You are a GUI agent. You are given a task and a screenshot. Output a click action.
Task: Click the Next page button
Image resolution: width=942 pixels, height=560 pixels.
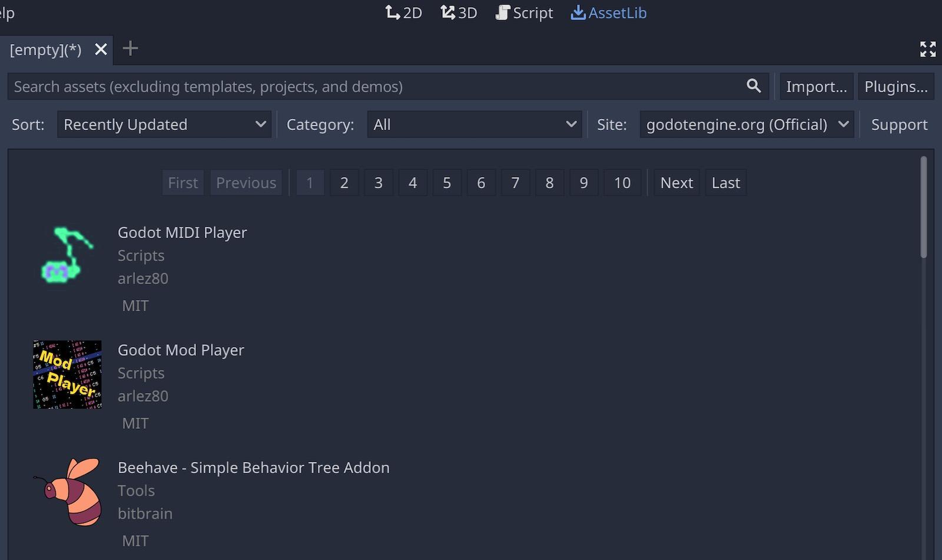point(676,182)
